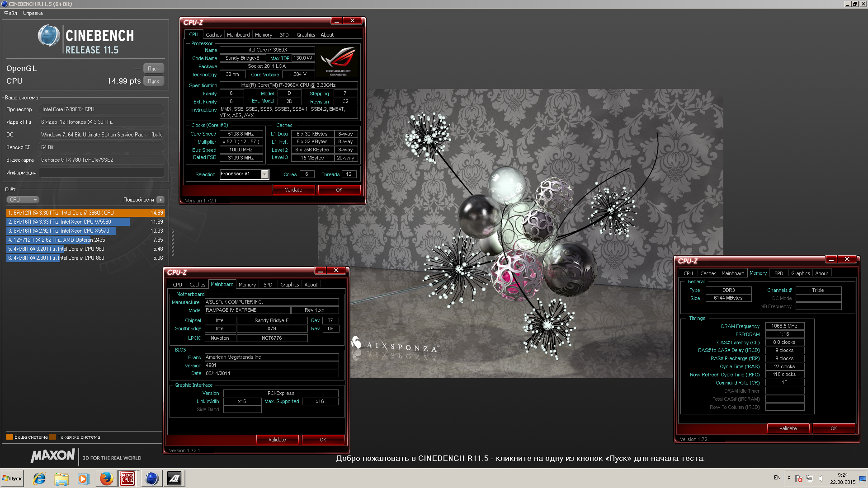Click the Cinebench sphere icon in taskbar
868x488 pixels.
pos(151,479)
